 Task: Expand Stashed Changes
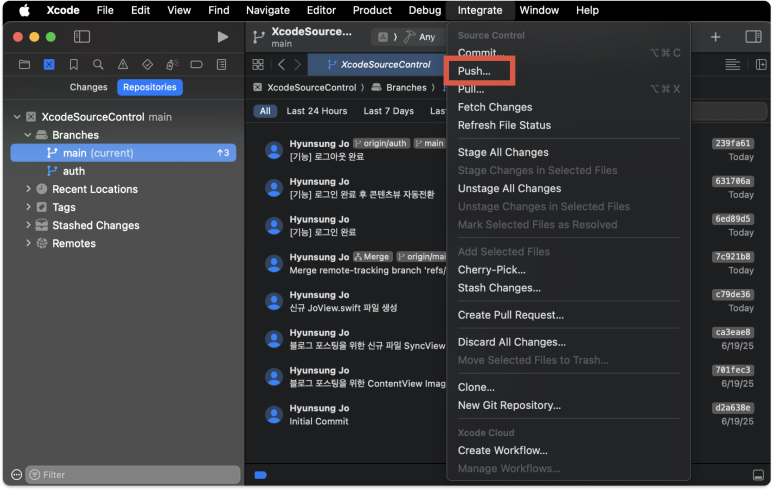pos(28,225)
